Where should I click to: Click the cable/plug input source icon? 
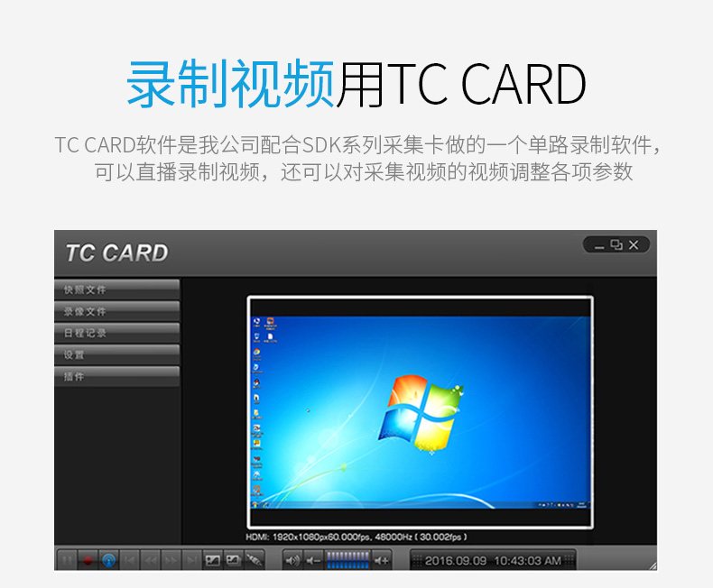point(254,560)
